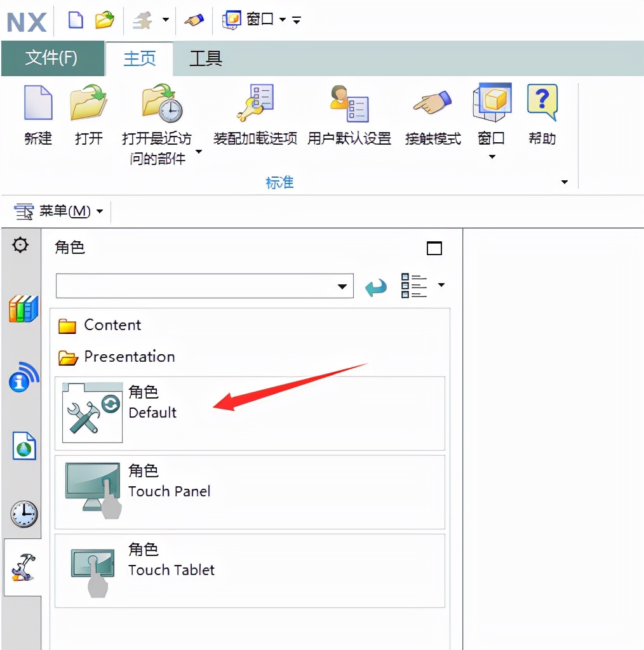Click the touch mode hand icon in top toolbar
Image resolution: width=644 pixels, height=650 pixels.
[x=194, y=20]
